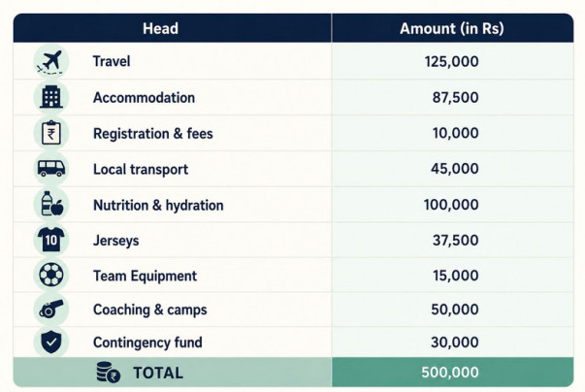The width and height of the screenshot is (585, 392).
Task: Select the Head column header
Action: 160,28
